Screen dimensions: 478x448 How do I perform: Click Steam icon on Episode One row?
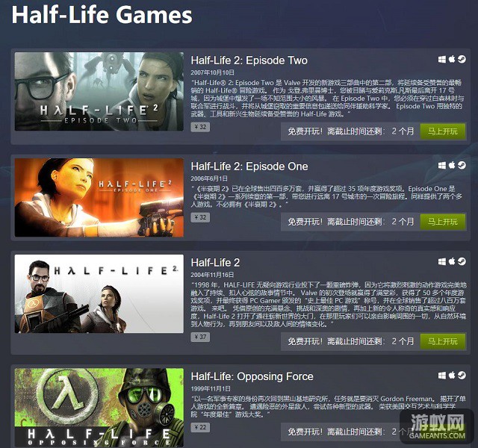[462, 166]
